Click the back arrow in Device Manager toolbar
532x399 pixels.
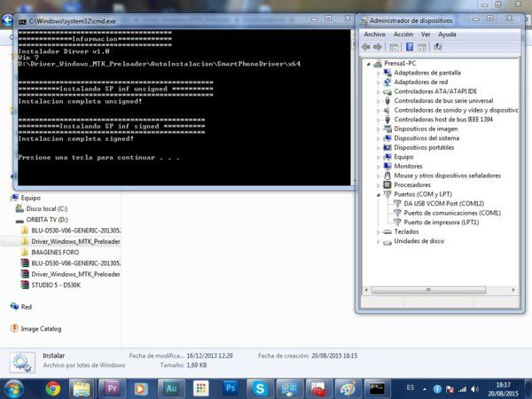366,47
